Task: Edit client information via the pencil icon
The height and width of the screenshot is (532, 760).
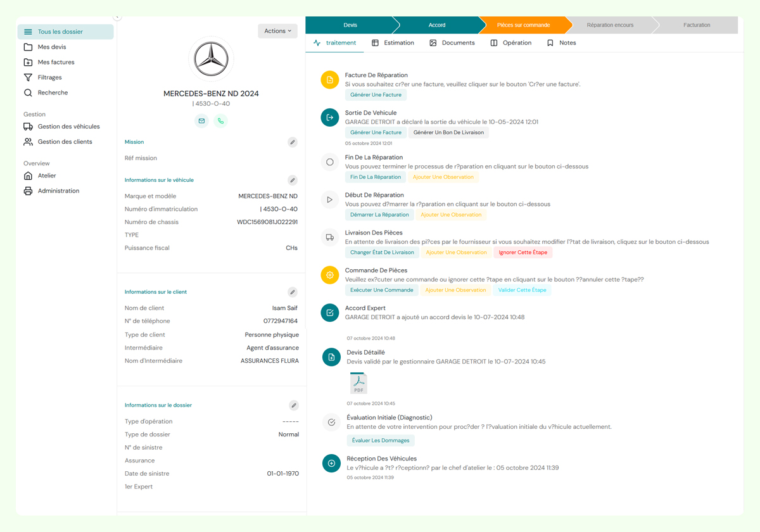Action: 293,293
